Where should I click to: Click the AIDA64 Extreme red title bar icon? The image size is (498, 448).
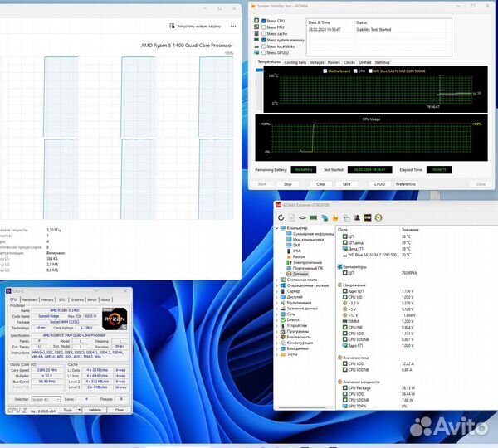(279, 205)
